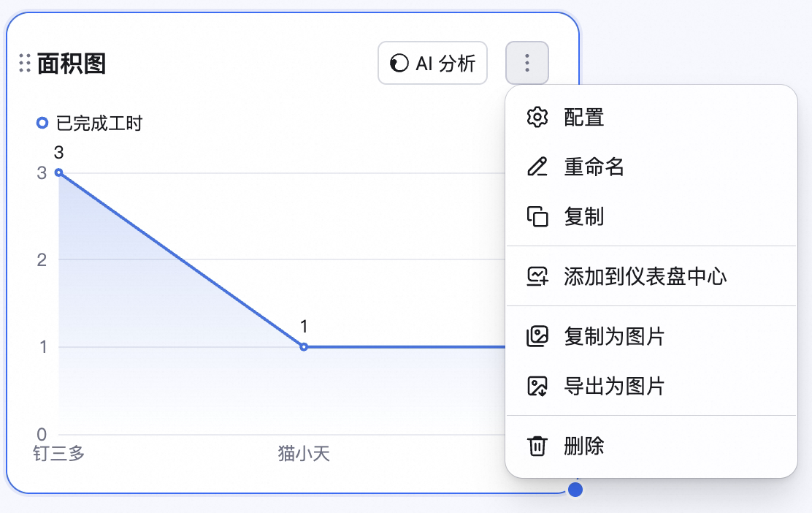
Task: Click the copy icon beside 复制
Action: [537, 216]
